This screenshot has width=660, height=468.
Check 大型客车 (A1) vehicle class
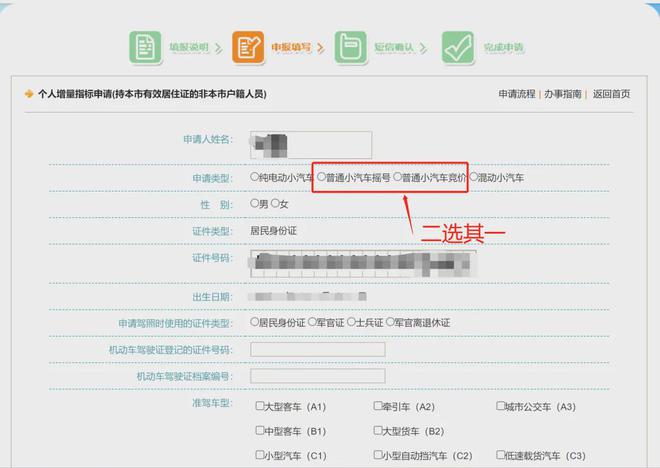[x=260, y=406]
